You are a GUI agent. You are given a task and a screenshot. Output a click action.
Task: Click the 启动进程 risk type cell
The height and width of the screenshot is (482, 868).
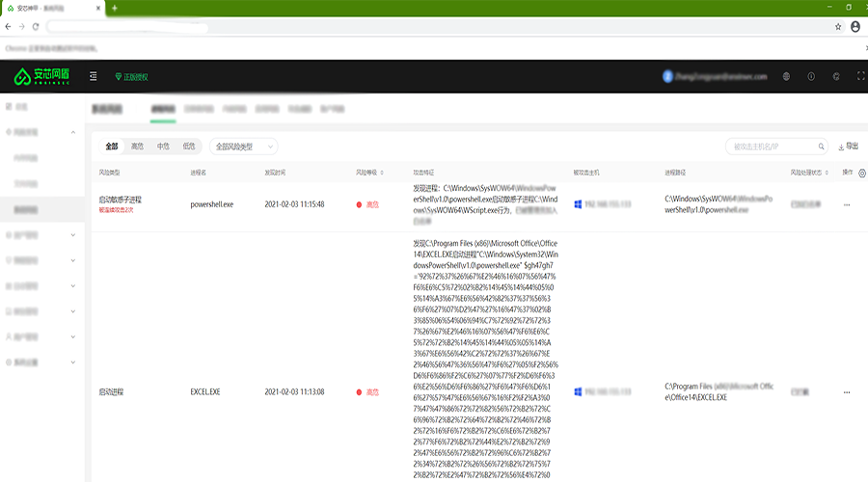click(x=111, y=391)
